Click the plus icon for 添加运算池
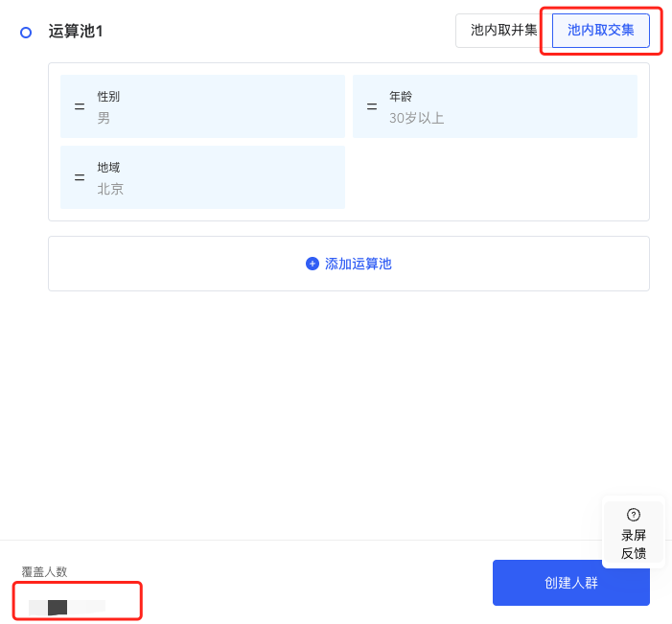Viewport: 672px width, 624px height. click(x=313, y=264)
